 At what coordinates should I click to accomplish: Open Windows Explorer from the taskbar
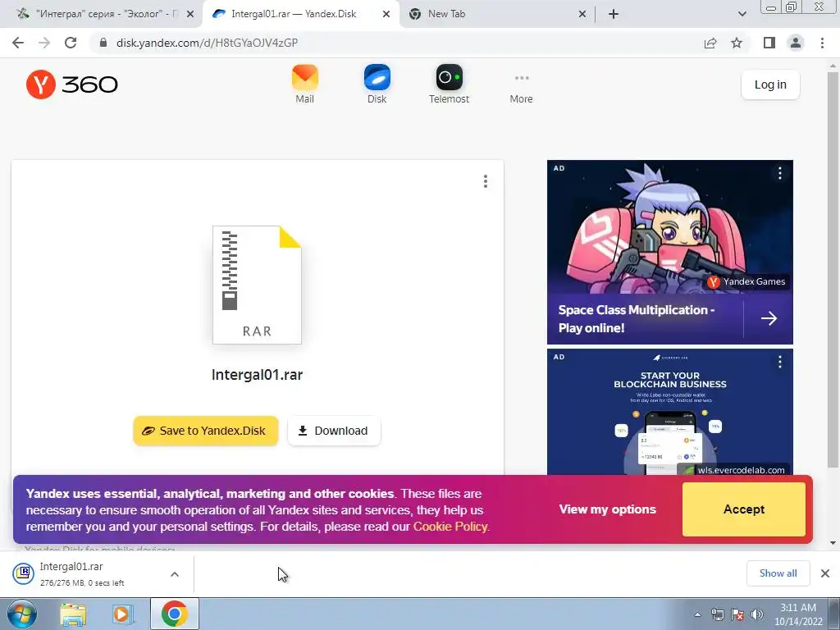pyautogui.click(x=73, y=614)
